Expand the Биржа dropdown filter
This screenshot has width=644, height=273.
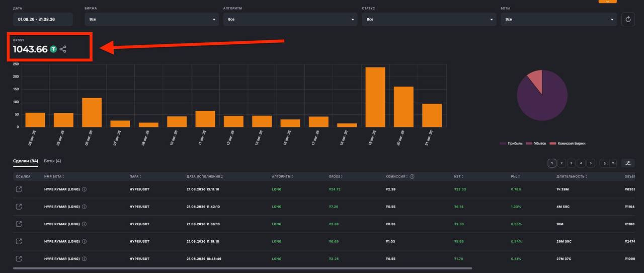coord(152,19)
